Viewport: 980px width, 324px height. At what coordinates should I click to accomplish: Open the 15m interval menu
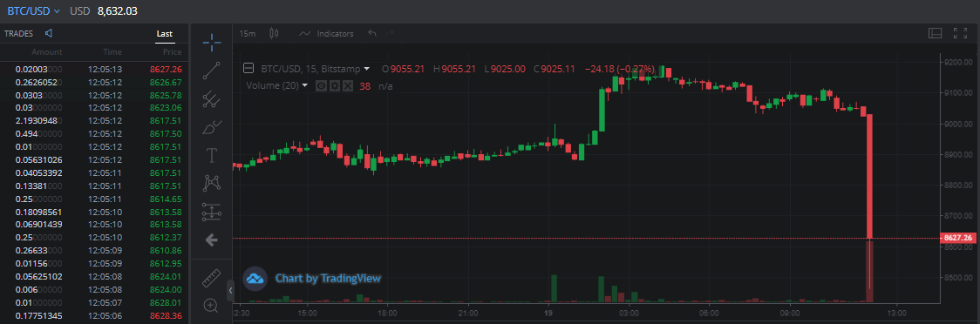point(248,34)
